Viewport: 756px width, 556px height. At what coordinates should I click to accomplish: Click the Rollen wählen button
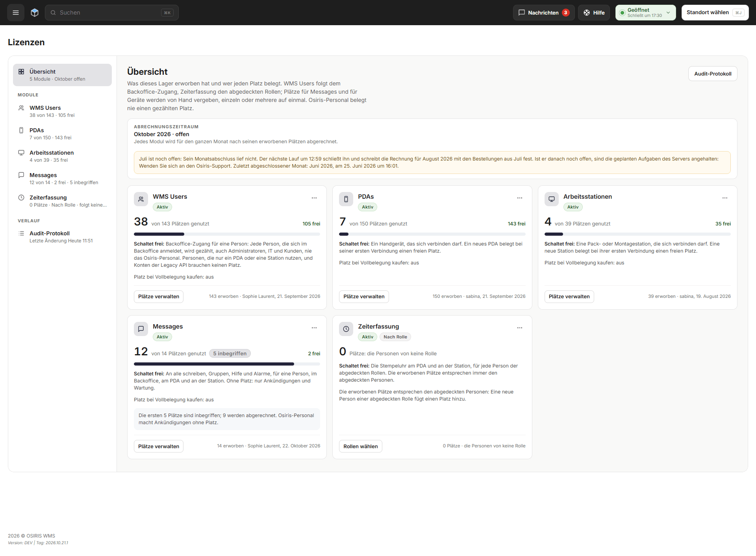[360, 446]
